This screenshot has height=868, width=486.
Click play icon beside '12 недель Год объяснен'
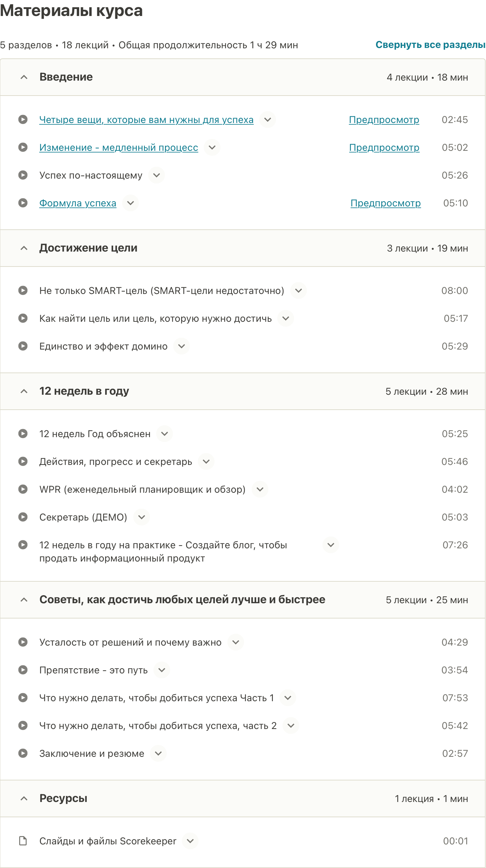23,434
